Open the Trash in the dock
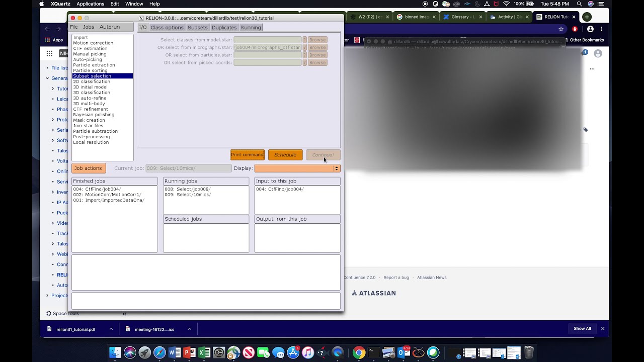Image resolution: width=644 pixels, height=362 pixels. [x=529, y=353]
